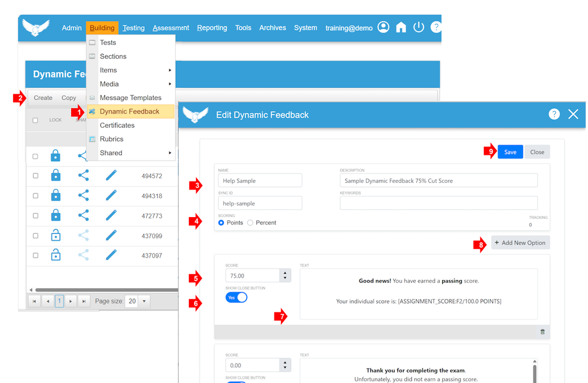The height and width of the screenshot is (383, 588).
Task: Click the padlock icon on row 437099
Action: pyautogui.click(x=56, y=235)
